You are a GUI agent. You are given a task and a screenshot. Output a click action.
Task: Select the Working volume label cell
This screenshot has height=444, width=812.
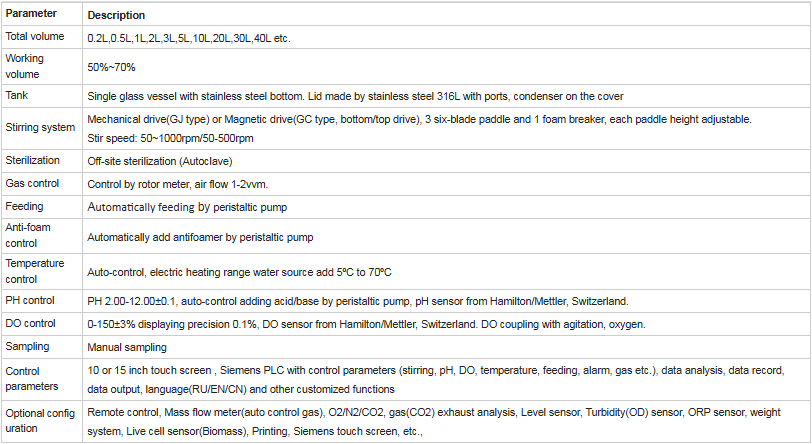pyautogui.click(x=25, y=66)
